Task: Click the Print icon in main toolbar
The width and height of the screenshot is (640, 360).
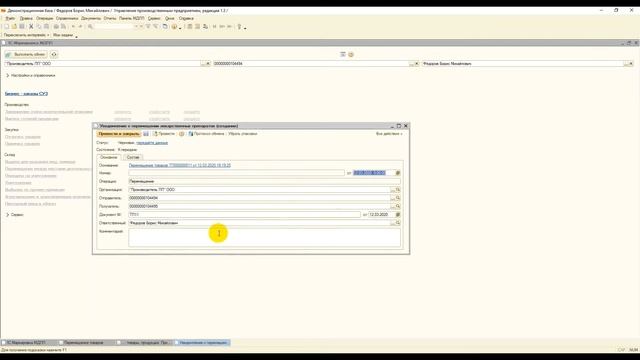Action: point(56,27)
